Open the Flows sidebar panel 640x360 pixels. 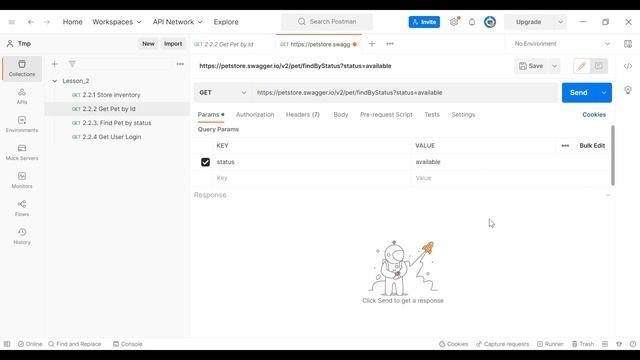[22, 208]
